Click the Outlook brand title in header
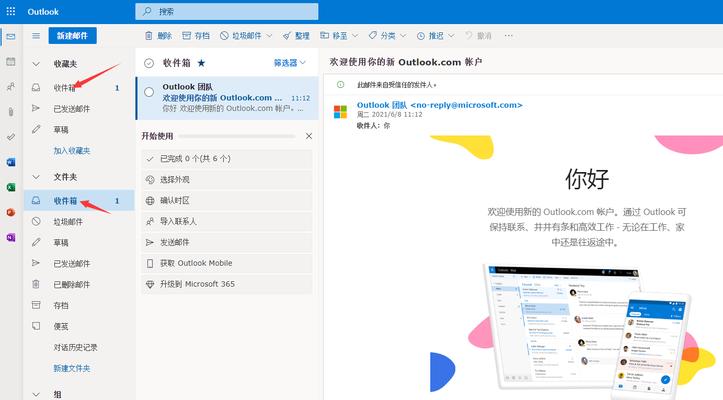The height and width of the screenshot is (400, 723). pyautogui.click(x=43, y=12)
